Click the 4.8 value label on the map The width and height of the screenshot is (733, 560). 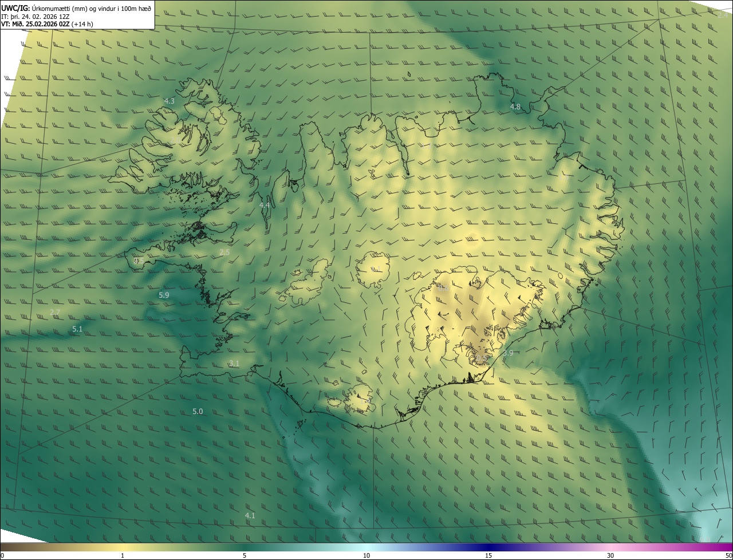click(515, 107)
